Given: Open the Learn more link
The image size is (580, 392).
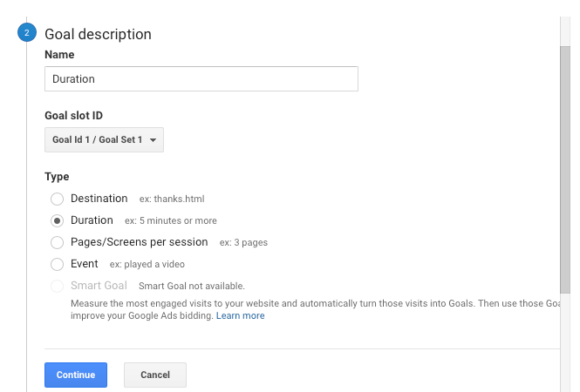Looking at the screenshot, I should (x=241, y=315).
